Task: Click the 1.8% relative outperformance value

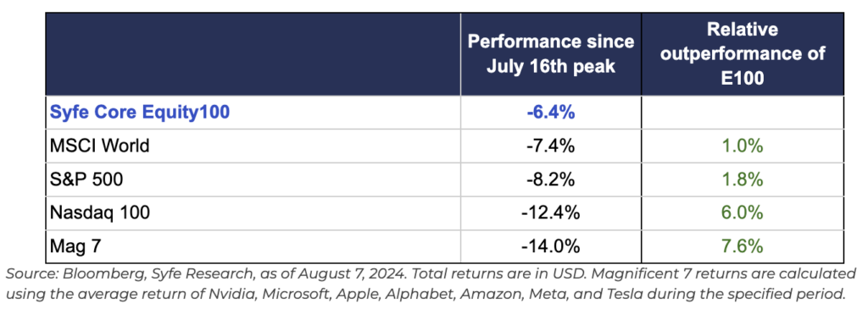Action: pos(743,179)
